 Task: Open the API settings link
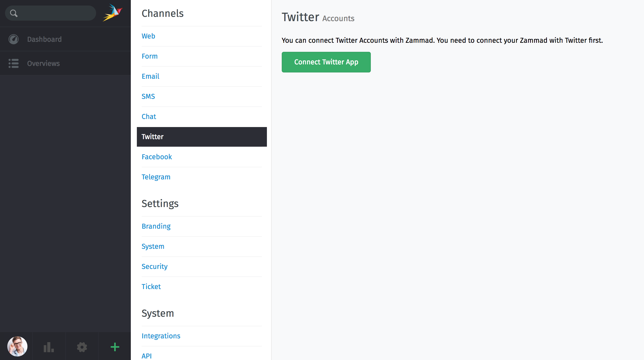point(146,356)
